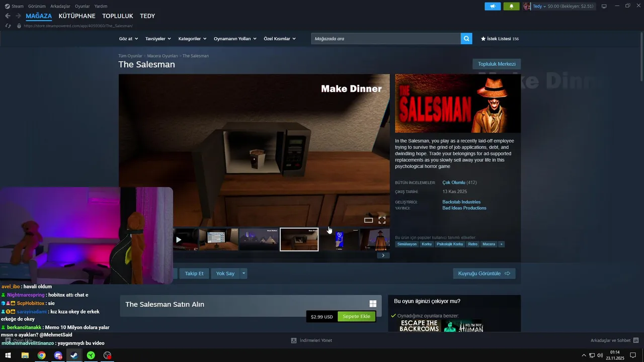The width and height of the screenshot is (644, 362).
Task: Open the green app icon on taskbar
Action: point(91,355)
